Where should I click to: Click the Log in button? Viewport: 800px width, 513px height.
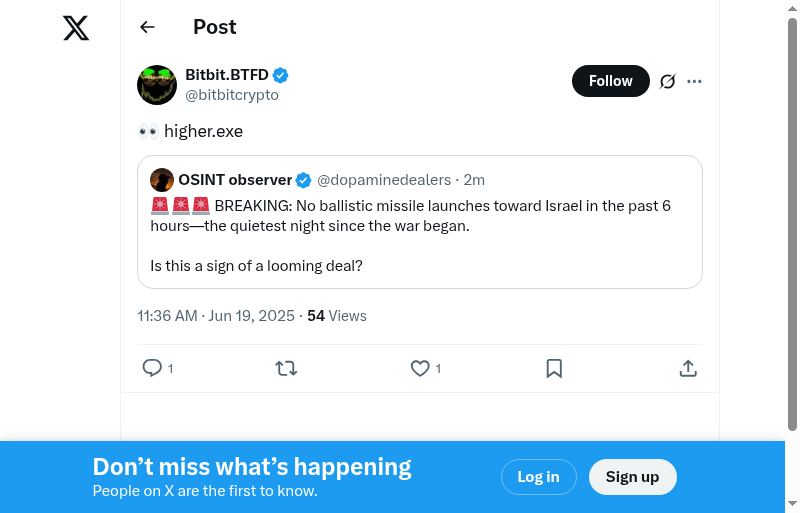click(x=538, y=477)
